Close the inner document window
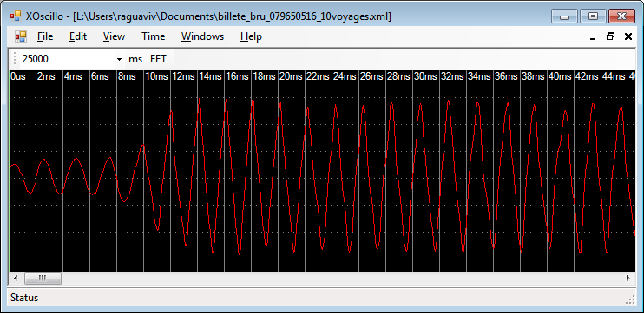 (628, 37)
